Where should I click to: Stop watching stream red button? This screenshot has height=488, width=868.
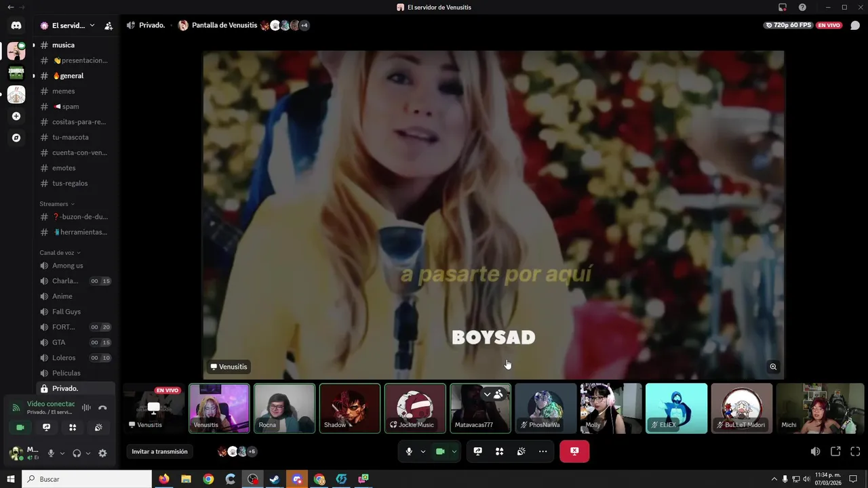point(574,451)
